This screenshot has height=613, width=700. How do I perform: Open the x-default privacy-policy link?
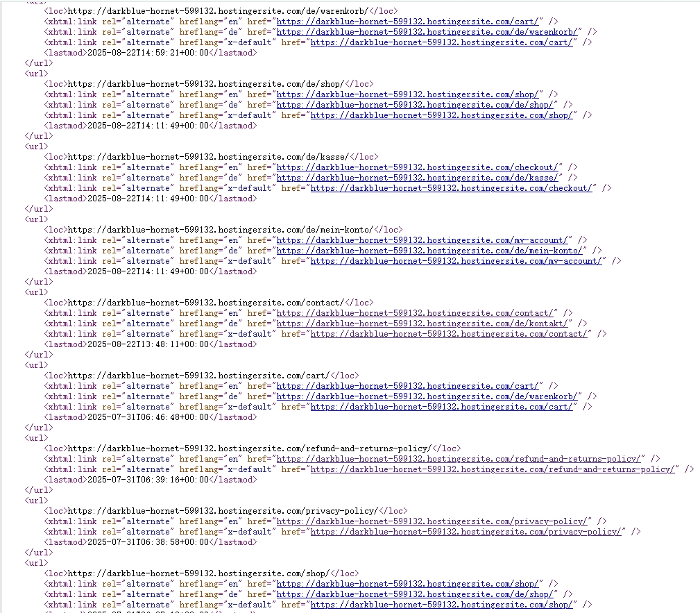point(466,532)
